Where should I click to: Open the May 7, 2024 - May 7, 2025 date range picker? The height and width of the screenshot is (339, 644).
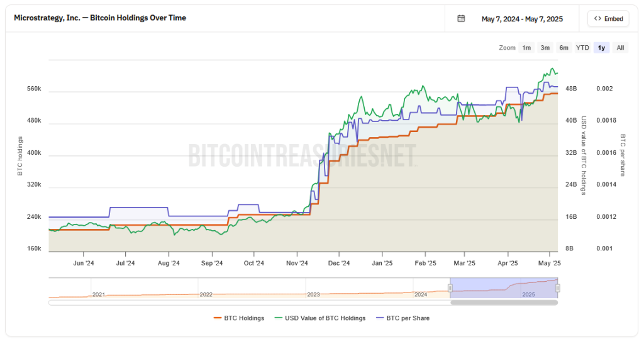click(x=512, y=19)
